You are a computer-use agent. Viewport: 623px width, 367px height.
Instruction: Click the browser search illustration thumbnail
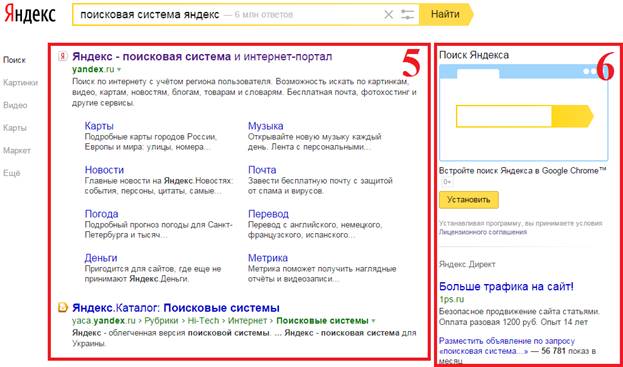[x=524, y=112]
